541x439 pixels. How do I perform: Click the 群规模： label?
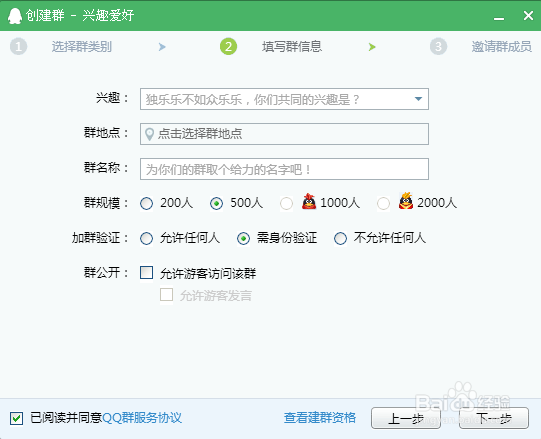coord(107,203)
